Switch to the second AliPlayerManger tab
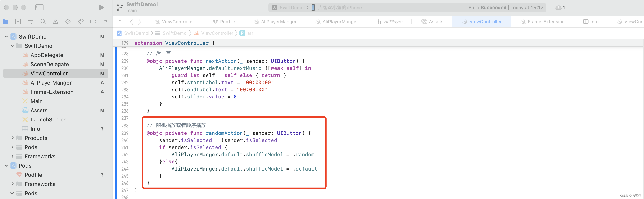The width and height of the screenshot is (644, 199). (x=337, y=22)
